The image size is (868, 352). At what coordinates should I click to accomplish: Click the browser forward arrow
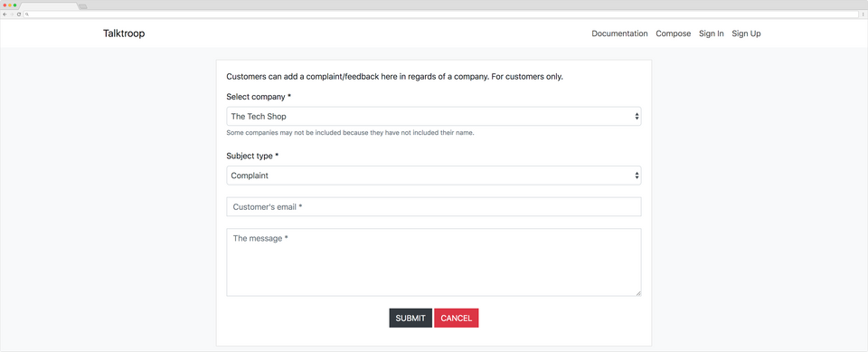12,14
